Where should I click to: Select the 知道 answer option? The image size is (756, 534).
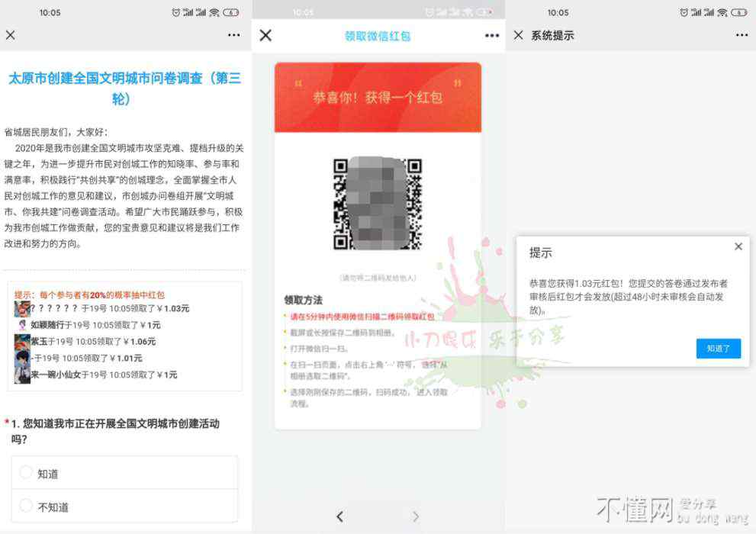pos(124,473)
